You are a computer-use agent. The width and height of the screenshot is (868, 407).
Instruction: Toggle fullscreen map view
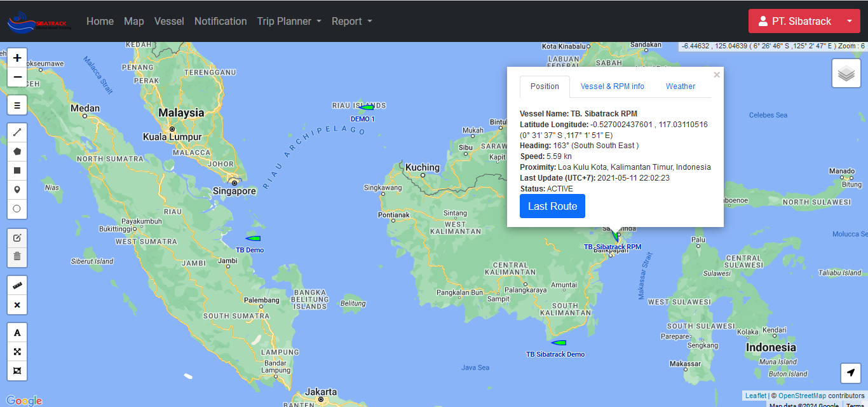click(17, 352)
